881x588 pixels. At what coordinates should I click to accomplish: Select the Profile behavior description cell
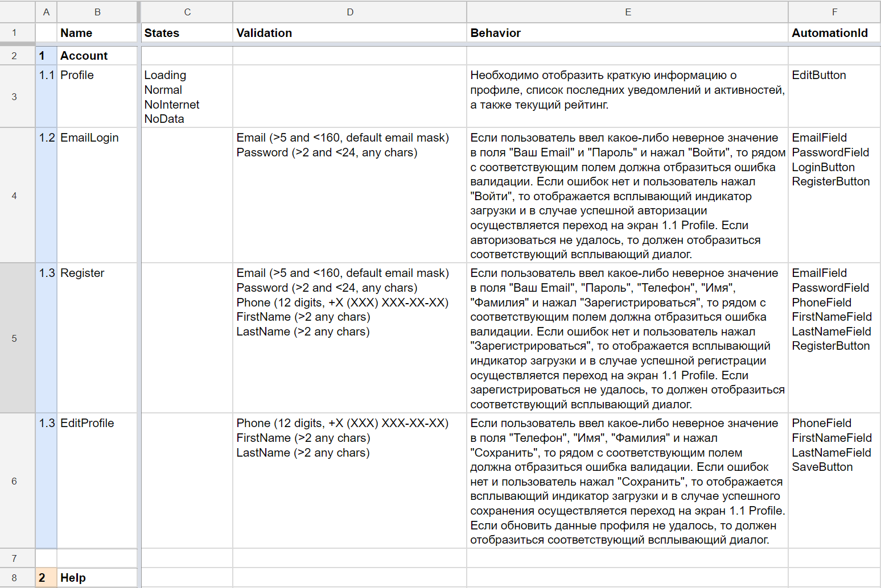click(x=628, y=97)
